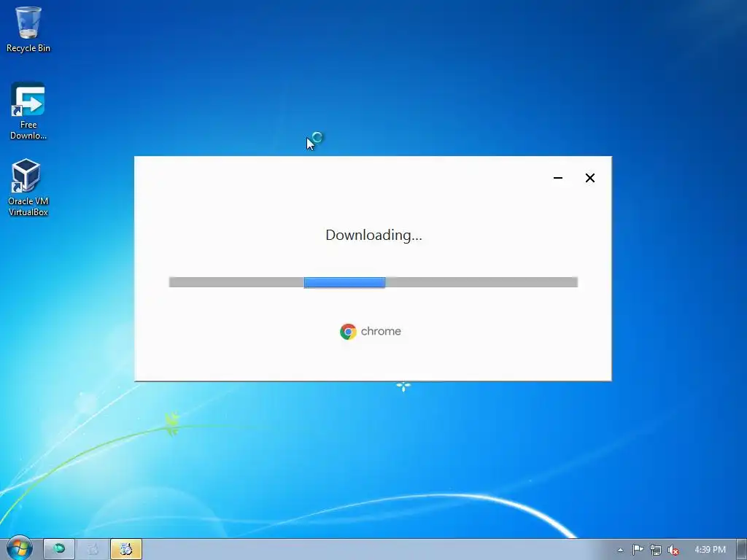Select the Oracle VM VirtualBox desktop shortcut
Screen dimensions: 747x560
pos(28,187)
